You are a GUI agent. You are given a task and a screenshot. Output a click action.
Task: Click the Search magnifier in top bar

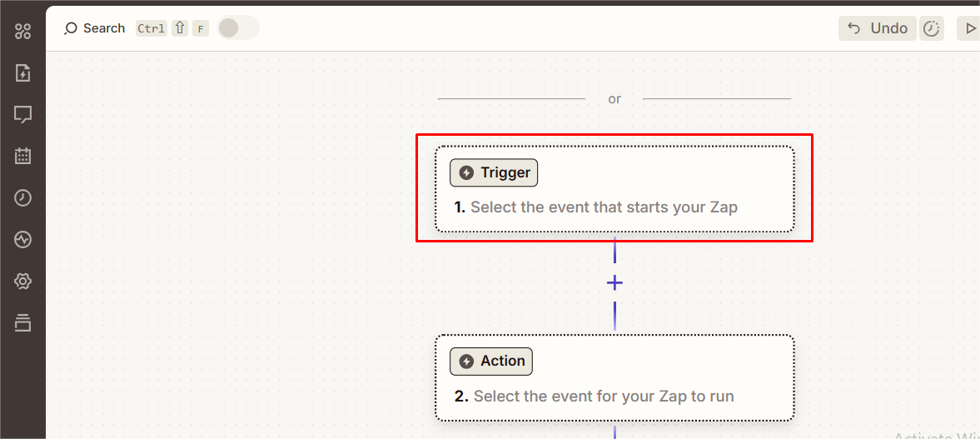click(71, 28)
